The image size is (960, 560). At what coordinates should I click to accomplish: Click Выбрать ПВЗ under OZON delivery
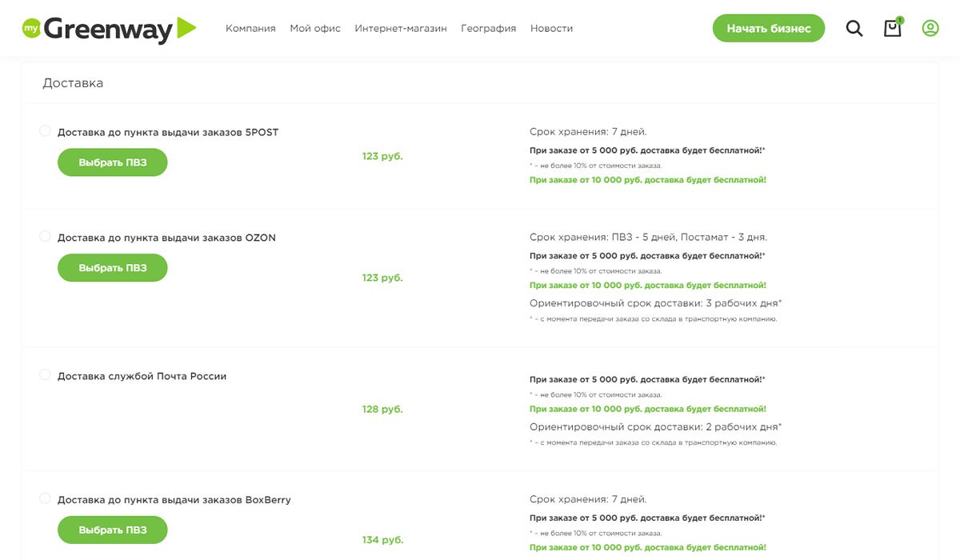coord(113,268)
